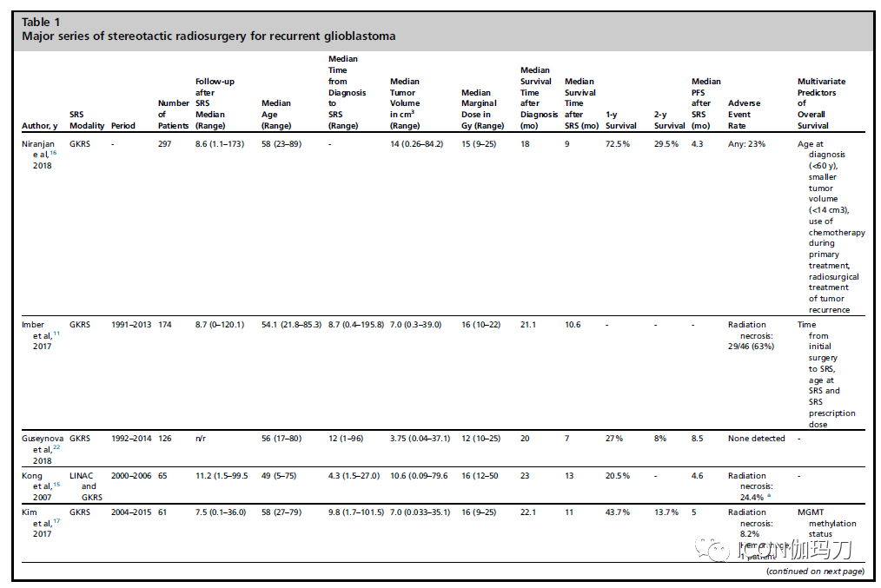Select the "SRS Modality" column header
This screenshot has height=588, width=881.
pos(86,120)
